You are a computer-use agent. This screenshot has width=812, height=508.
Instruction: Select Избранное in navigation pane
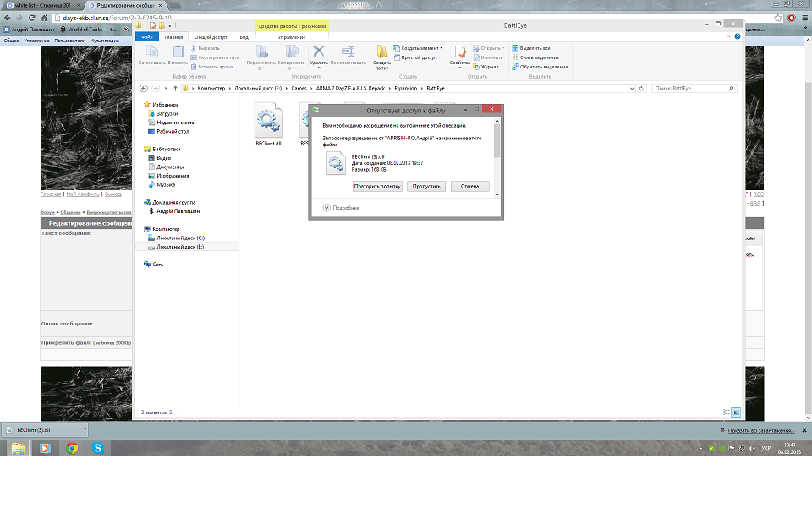click(165, 105)
